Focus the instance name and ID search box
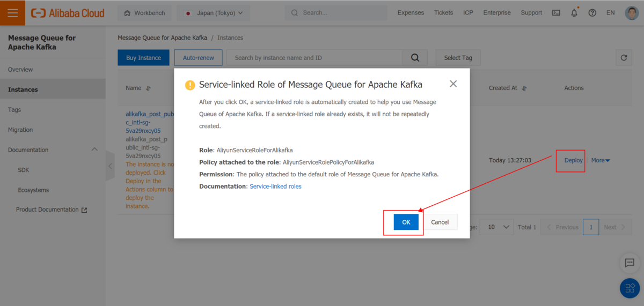644x306 pixels. pos(314,58)
